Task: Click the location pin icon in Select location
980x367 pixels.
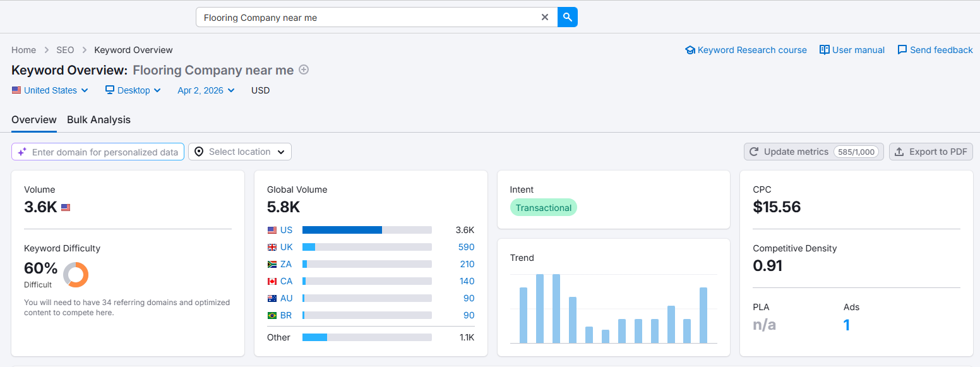Action: coord(199,152)
